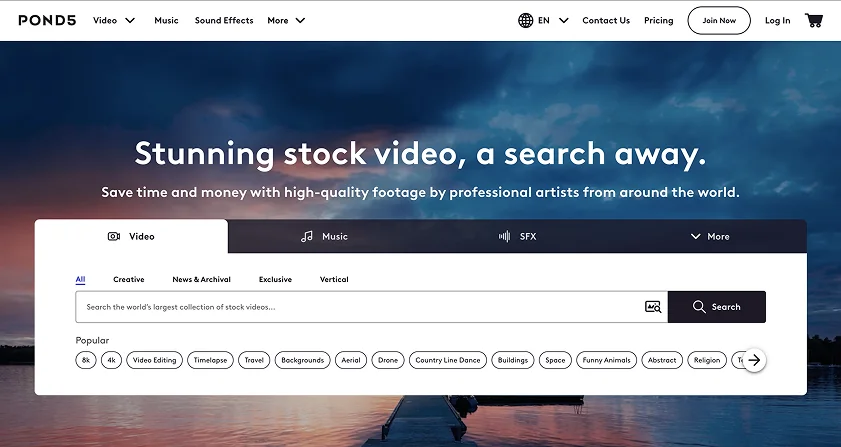Image resolution: width=841 pixels, height=447 pixels.
Task: Open Music in top navigation
Action: coord(166,20)
